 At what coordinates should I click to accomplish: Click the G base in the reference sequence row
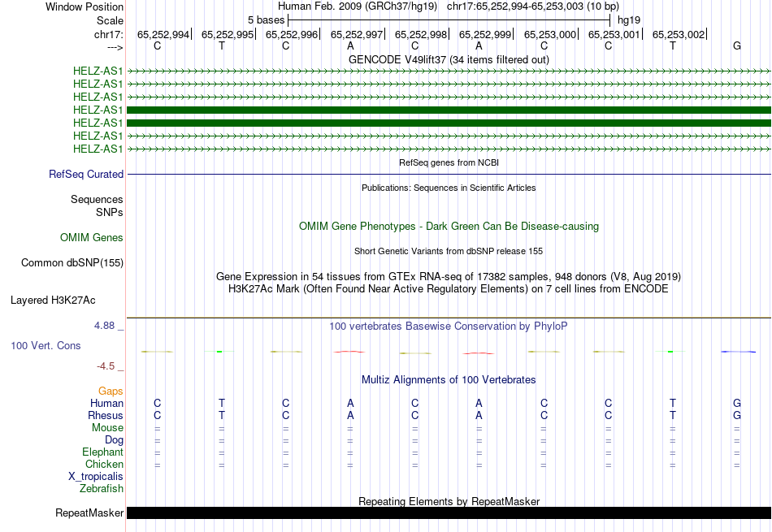coord(736,45)
